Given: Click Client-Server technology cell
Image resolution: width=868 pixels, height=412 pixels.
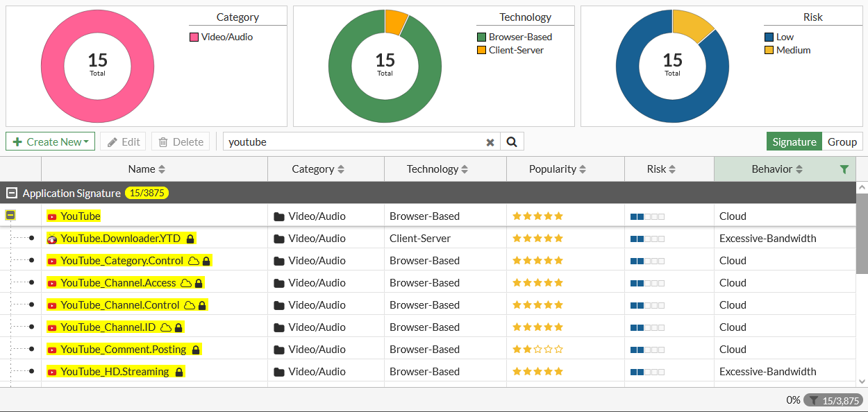Looking at the screenshot, I should pos(420,239).
